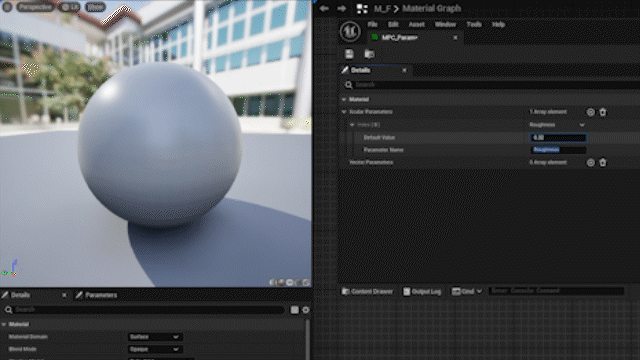
Task: Open the Show options dropdown in viewport
Action: (x=95, y=7)
